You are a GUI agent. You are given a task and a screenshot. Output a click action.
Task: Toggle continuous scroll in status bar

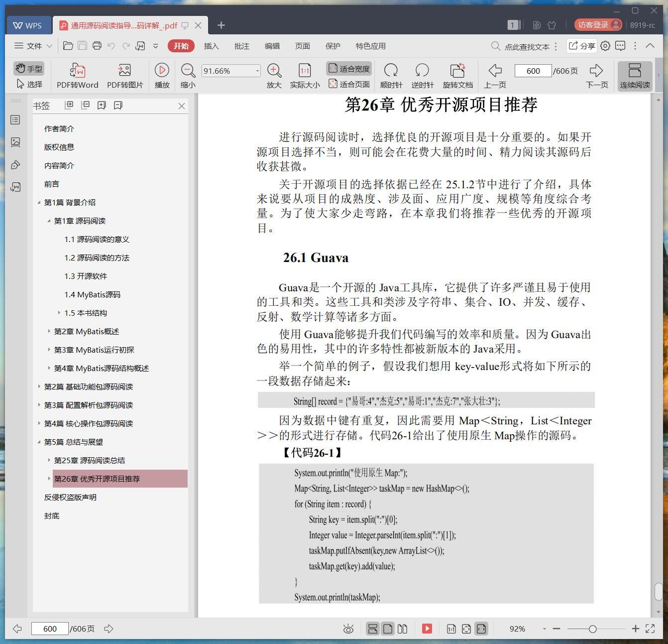click(x=372, y=629)
